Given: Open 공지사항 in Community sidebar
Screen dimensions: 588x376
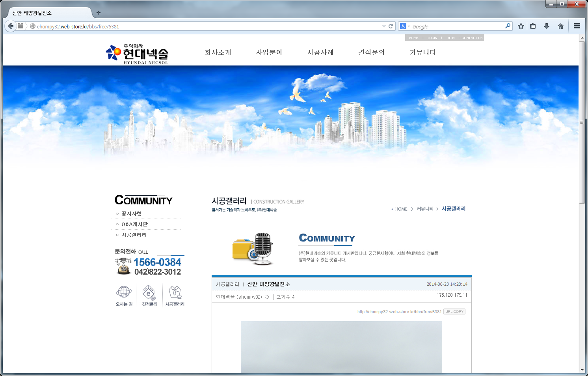Looking at the screenshot, I should 132,213.
